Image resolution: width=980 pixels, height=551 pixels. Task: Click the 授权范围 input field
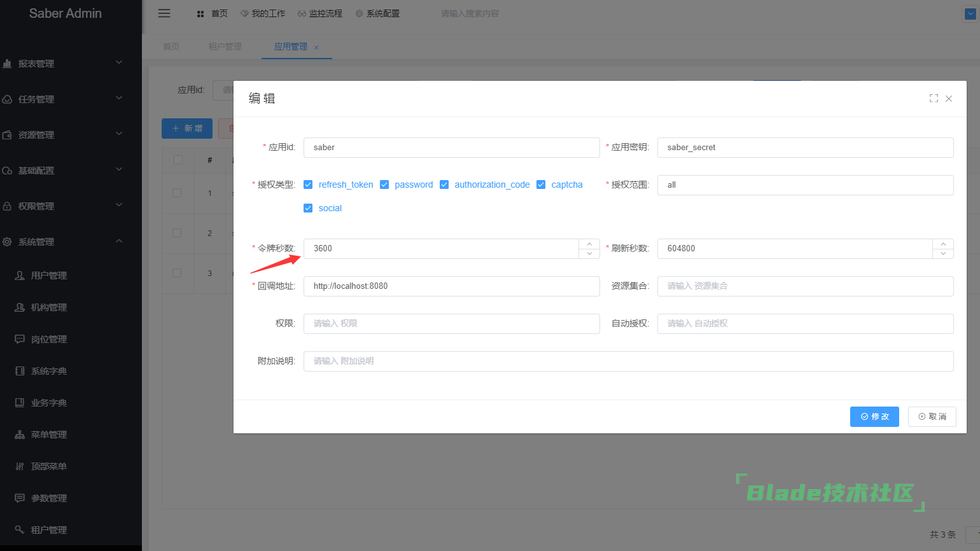pos(806,185)
